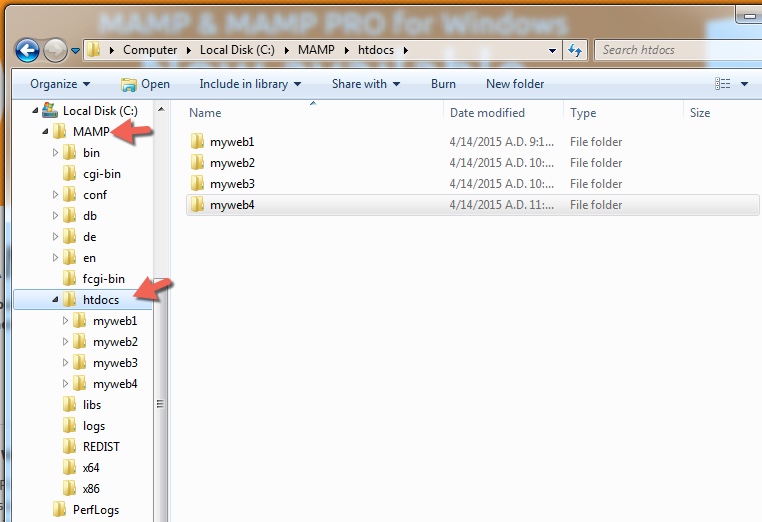Viewport: 762px width, 522px height.
Task: Select MAMP in the address breadcrumb
Action: 316,50
